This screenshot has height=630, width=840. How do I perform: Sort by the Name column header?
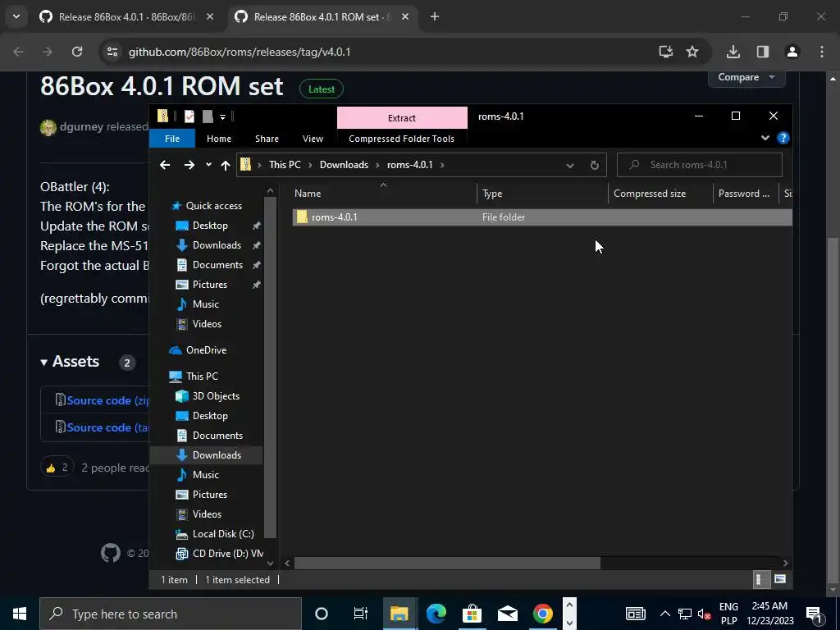[x=385, y=194]
